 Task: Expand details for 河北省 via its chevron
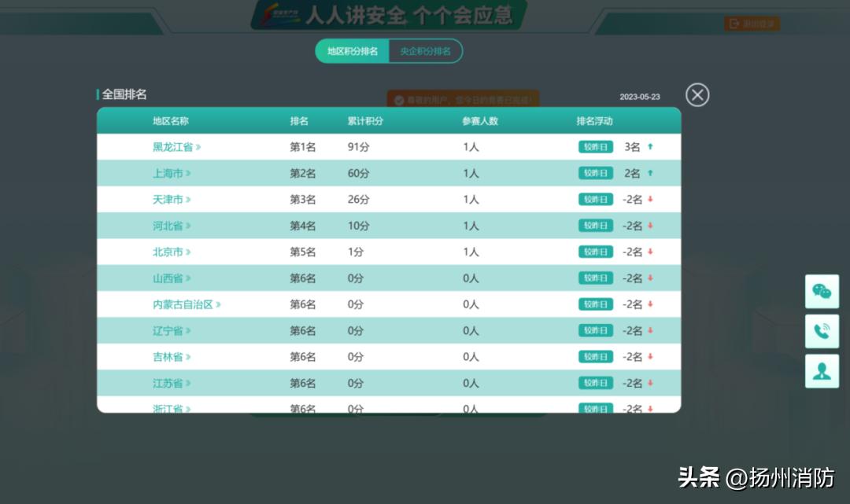(188, 225)
